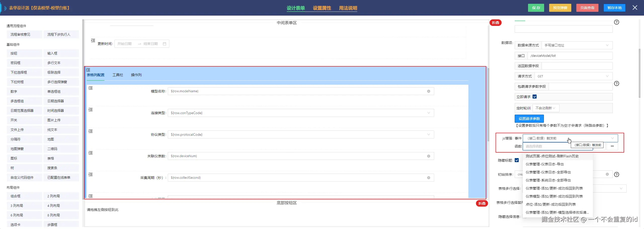Open the 定时轮训 不自动刷新 dropdown
This screenshot has height=229, width=644.
coord(546,108)
